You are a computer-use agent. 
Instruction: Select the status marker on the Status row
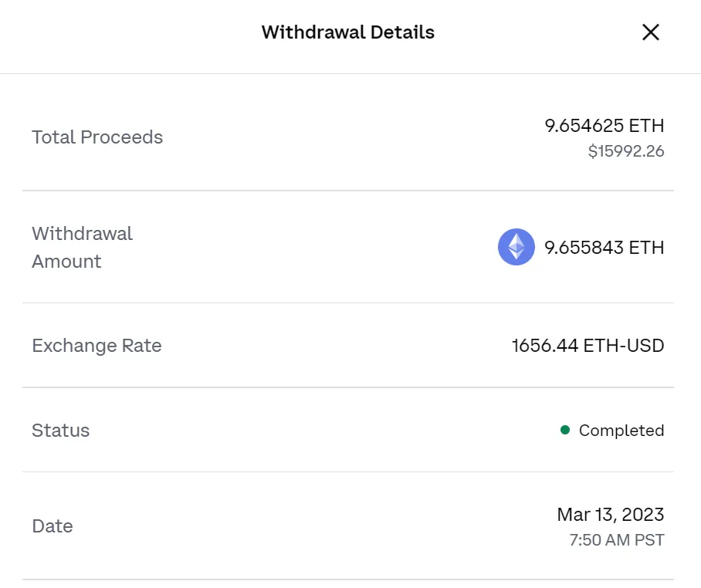pyautogui.click(x=567, y=430)
